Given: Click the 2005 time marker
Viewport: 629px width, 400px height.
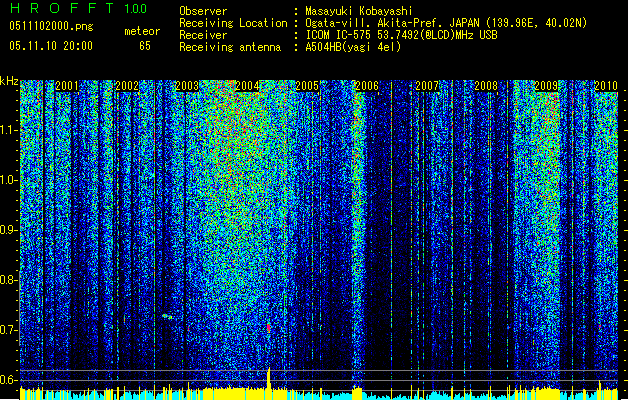Looking at the screenshot, I should tap(307, 85).
